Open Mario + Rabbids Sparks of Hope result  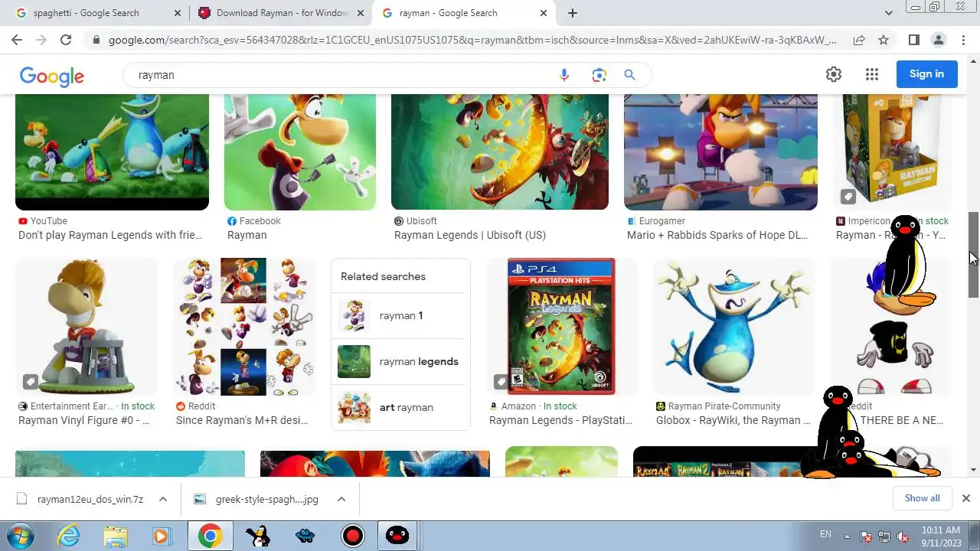click(717, 235)
